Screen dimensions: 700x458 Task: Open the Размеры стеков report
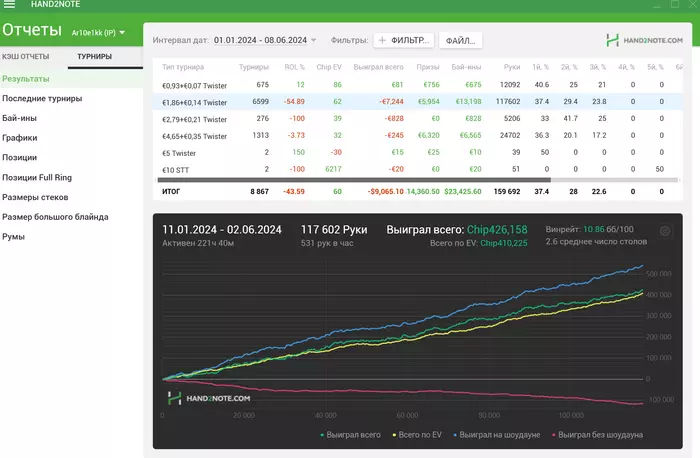pos(35,197)
